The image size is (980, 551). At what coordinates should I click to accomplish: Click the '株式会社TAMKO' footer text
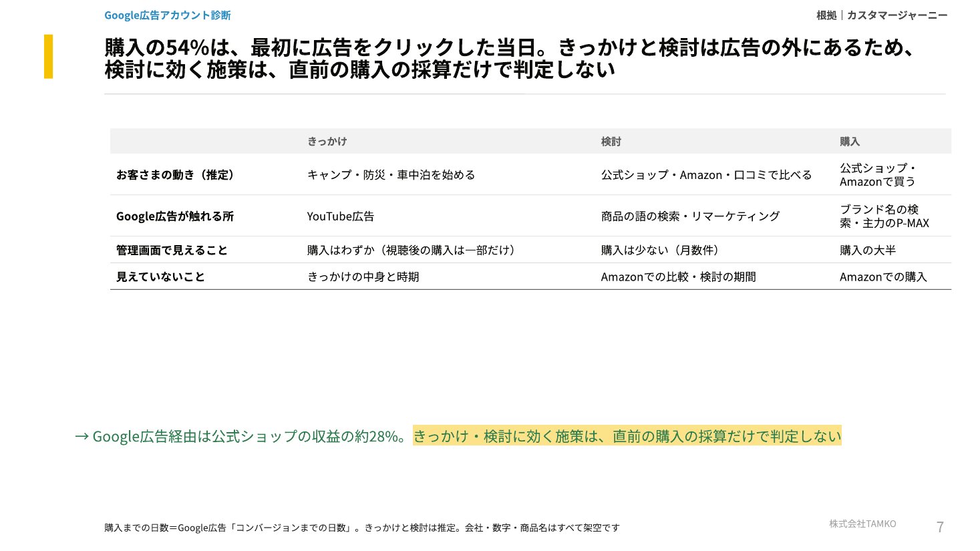click(862, 524)
